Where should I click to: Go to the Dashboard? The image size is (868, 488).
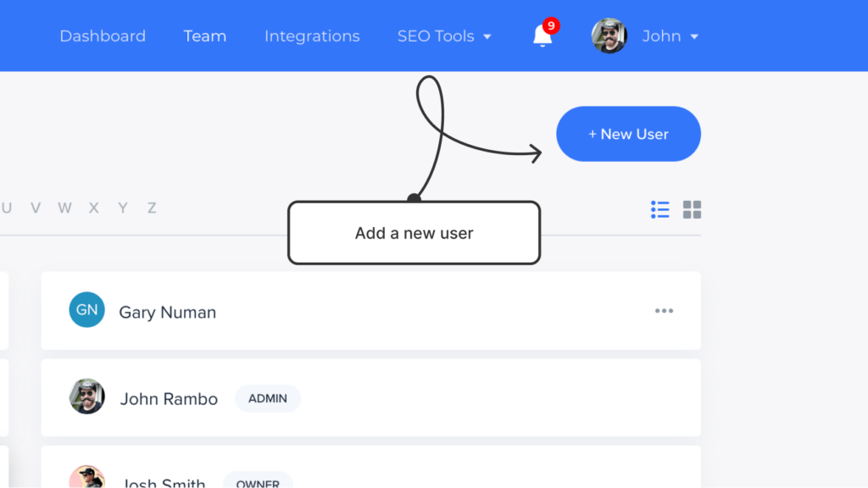point(103,36)
